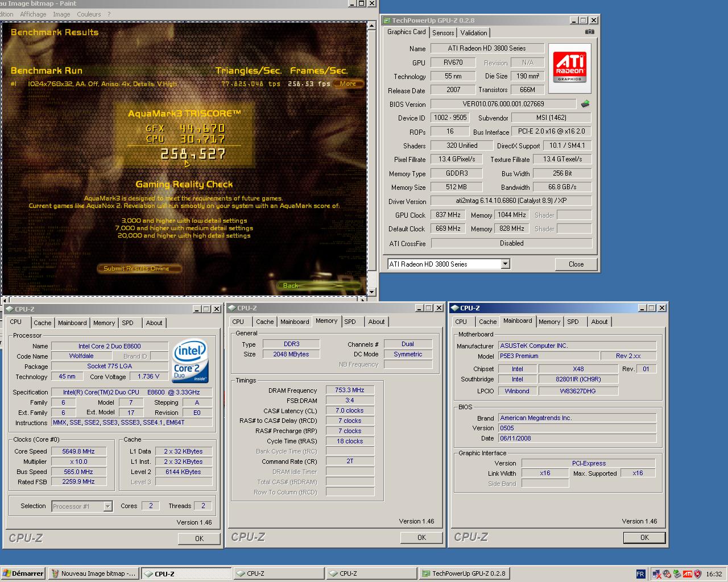
Task: Click the FSB:DRAM ratio 3:4
Action: point(350,400)
